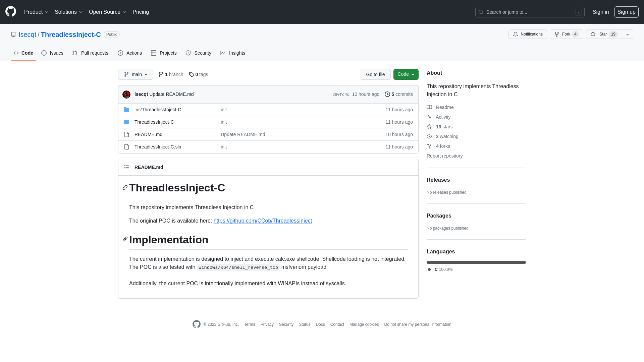Click the ThreadlessInject-C.sln file icon
Viewport: 644px width, 362px height.
(x=126, y=147)
